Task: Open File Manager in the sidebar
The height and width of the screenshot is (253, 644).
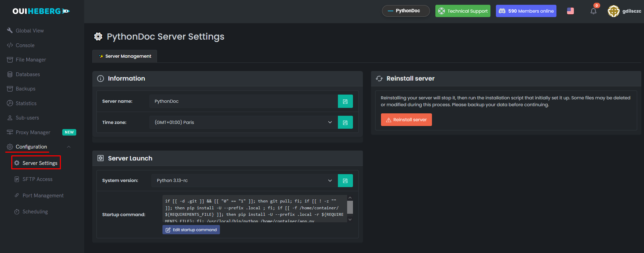Action: click(x=31, y=60)
